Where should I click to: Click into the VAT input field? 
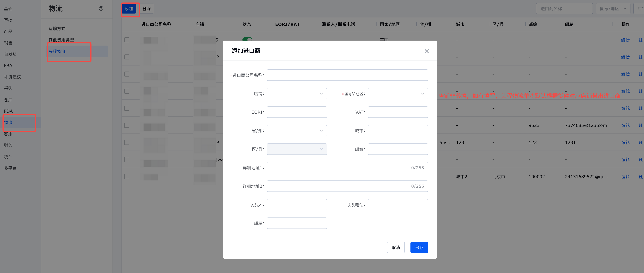click(x=398, y=112)
